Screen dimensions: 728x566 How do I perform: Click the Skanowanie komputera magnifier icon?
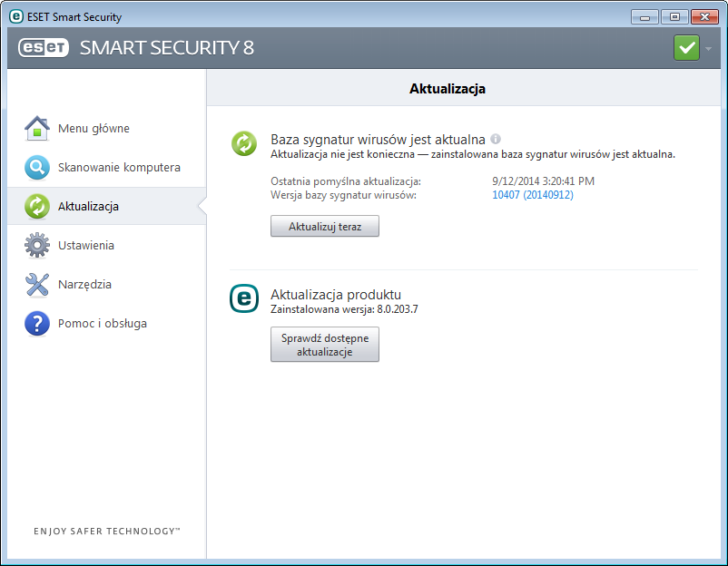[x=37, y=167]
